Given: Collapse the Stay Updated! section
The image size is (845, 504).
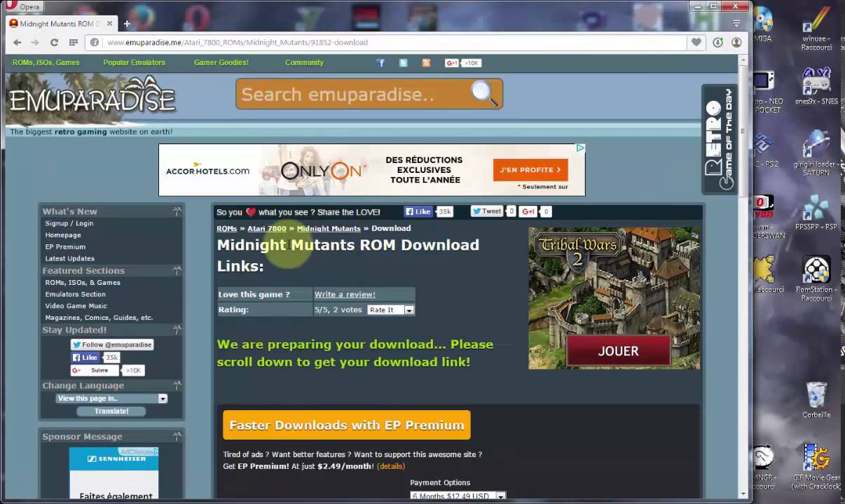Looking at the screenshot, I should (177, 330).
